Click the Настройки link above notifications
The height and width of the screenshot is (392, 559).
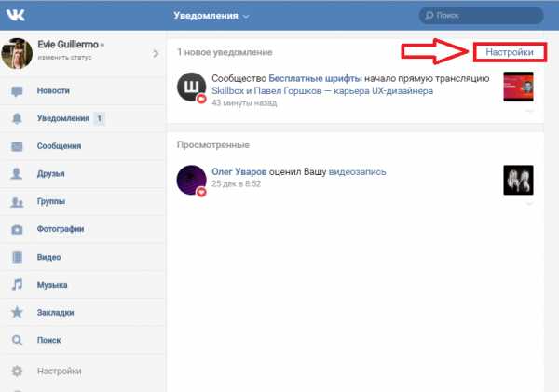pyautogui.click(x=510, y=52)
